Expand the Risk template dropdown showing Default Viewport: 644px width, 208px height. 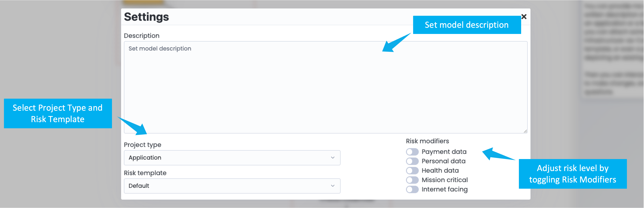[232, 186]
